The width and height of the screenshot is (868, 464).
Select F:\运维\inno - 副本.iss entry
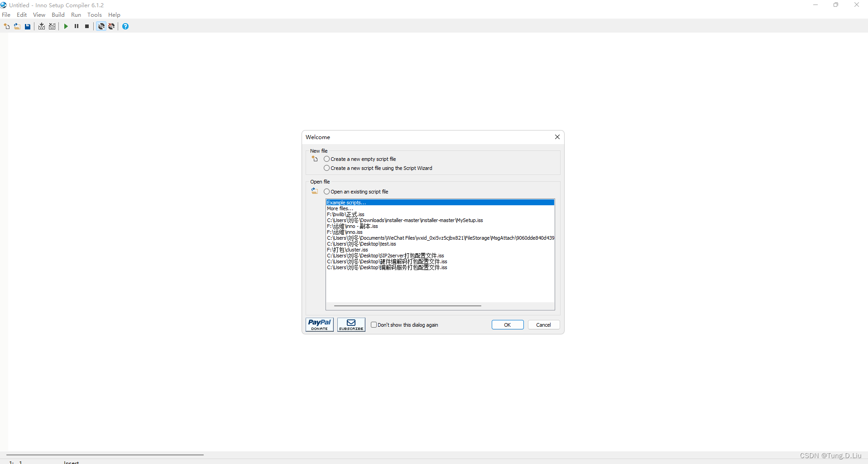point(440,226)
